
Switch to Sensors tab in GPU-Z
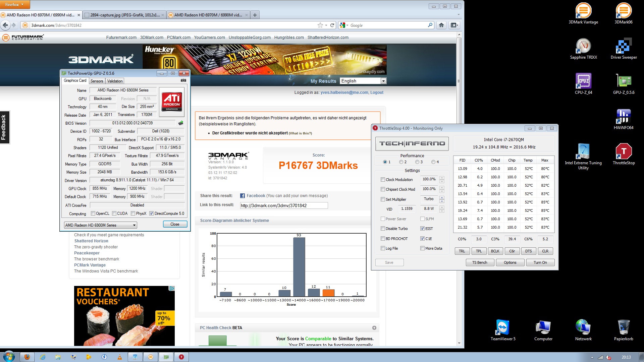97,81
